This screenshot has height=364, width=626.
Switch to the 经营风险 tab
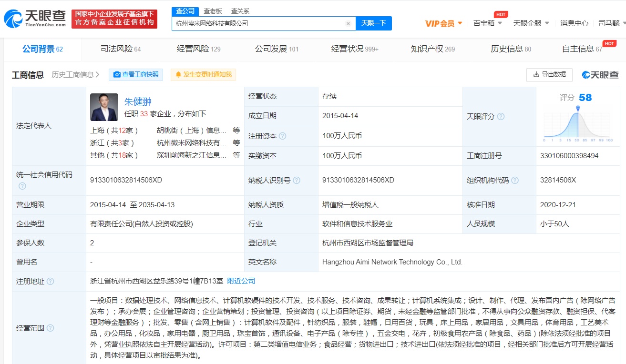coord(198,49)
